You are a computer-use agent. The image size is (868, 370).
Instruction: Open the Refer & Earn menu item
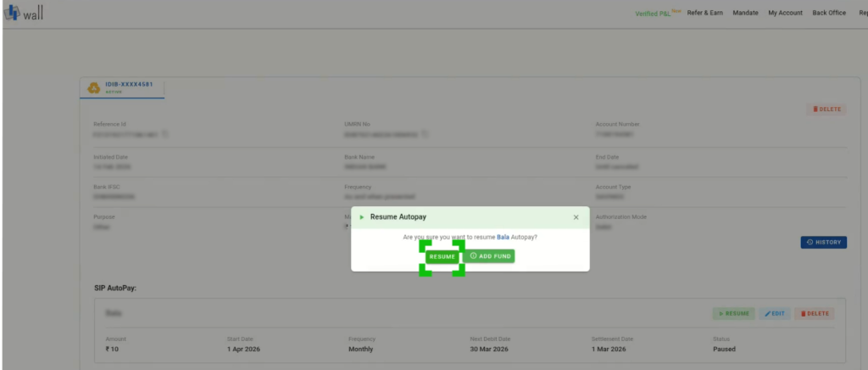[x=704, y=14]
